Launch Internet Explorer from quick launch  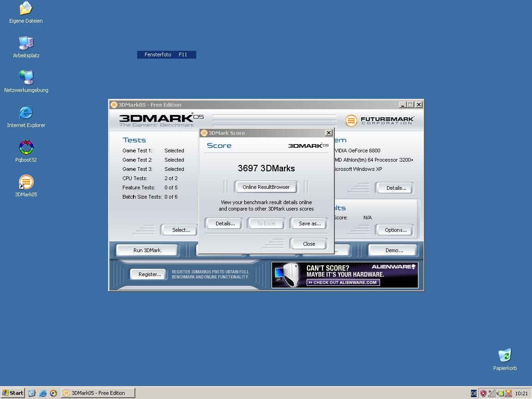[x=43, y=393]
